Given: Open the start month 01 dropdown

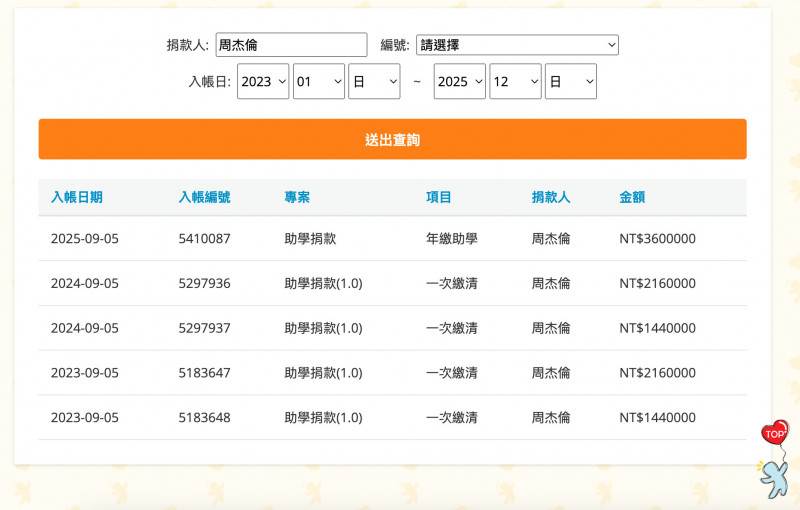Looking at the screenshot, I should tap(319, 82).
